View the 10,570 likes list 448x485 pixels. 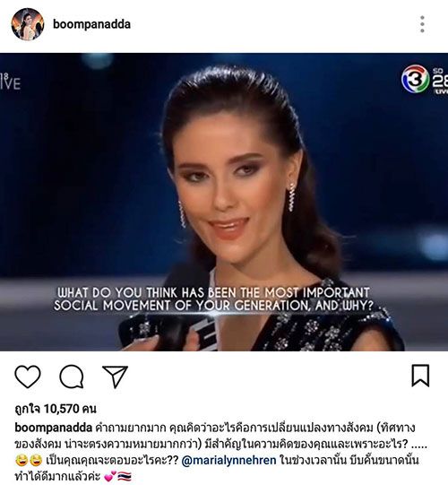[x=56, y=409]
